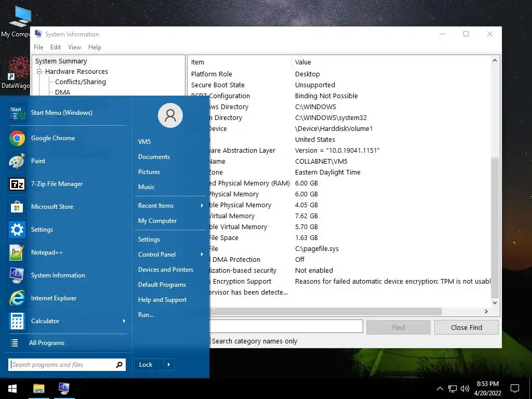
Task: Click the Start Menu (Windows) entry
Action: tap(67, 113)
